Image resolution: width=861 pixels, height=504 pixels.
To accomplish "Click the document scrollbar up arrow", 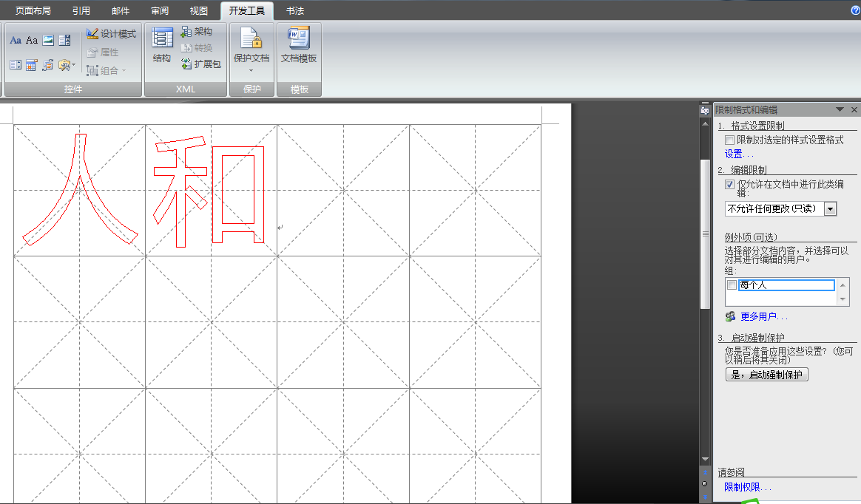I will (x=705, y=123).
